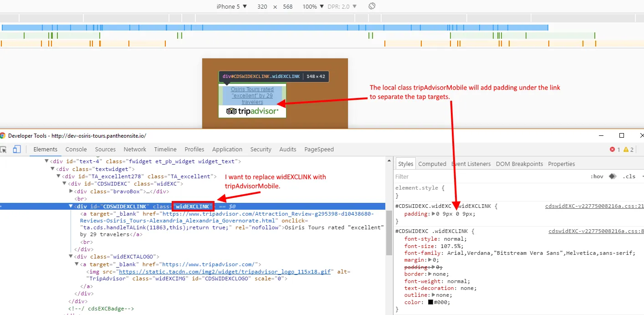This screenshot has height=315, width=644.
Task: Collapse the div id="text-4" node
Action: pyautogui.click(x=46, y=161)
